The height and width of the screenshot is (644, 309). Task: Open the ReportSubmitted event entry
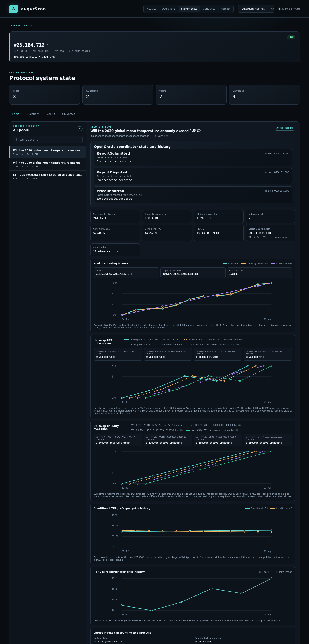coord(193,157)
